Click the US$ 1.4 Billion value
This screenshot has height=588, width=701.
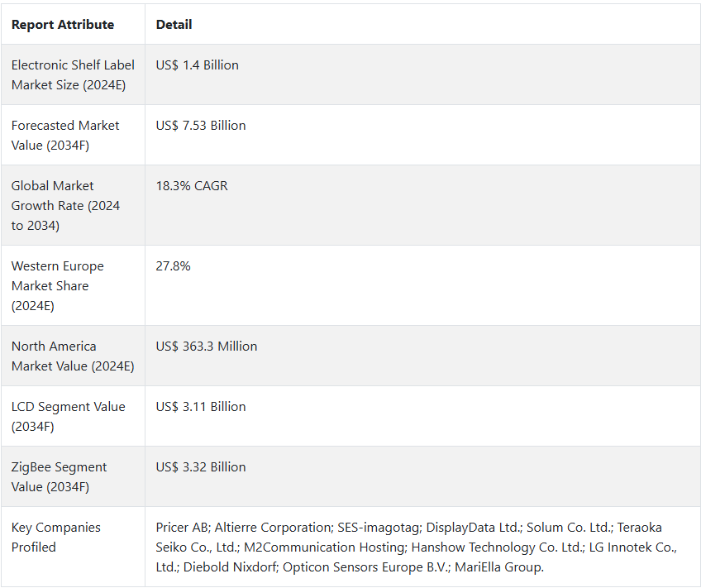pyautogui.click(x=197, y=65)
